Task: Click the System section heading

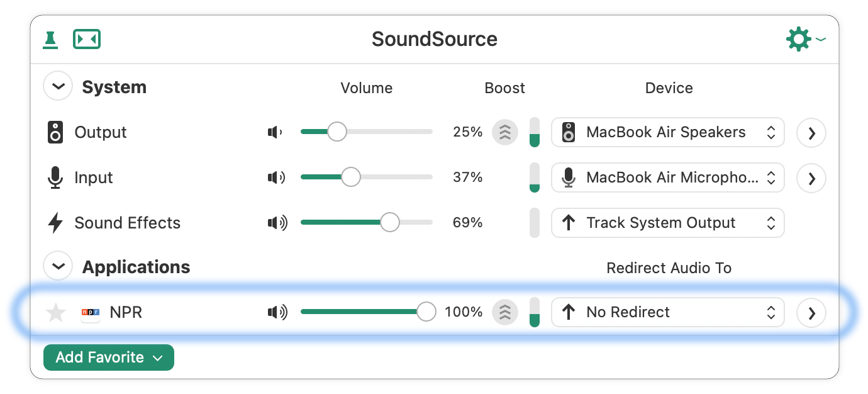Action: pos(114,87)
